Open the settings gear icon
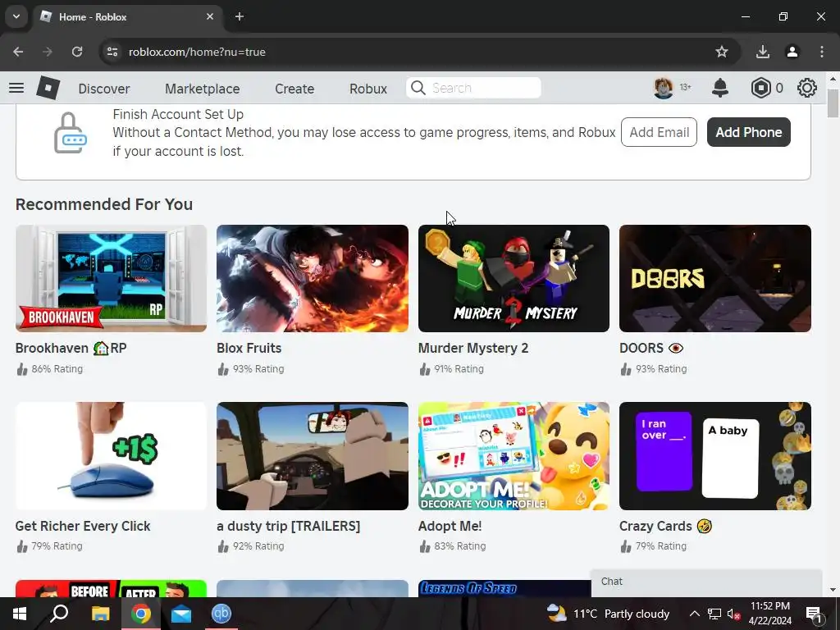840x630 pixels. pos(807,88)
